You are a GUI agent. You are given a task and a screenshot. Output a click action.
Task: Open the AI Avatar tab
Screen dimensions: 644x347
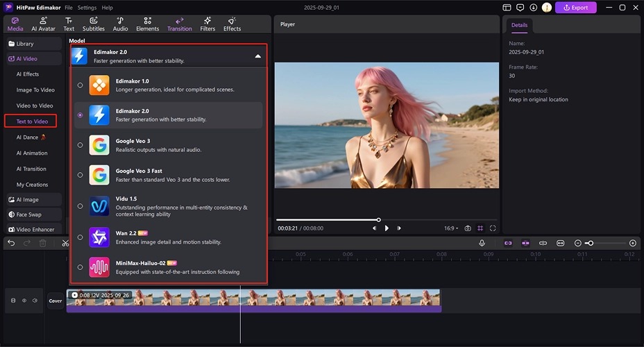click(x=43, y=24)
